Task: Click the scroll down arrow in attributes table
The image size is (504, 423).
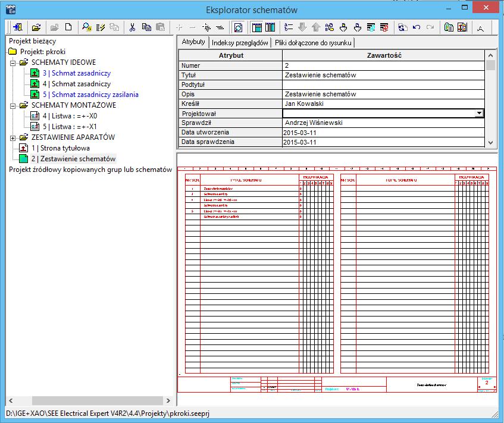Action: click(490, 142)
